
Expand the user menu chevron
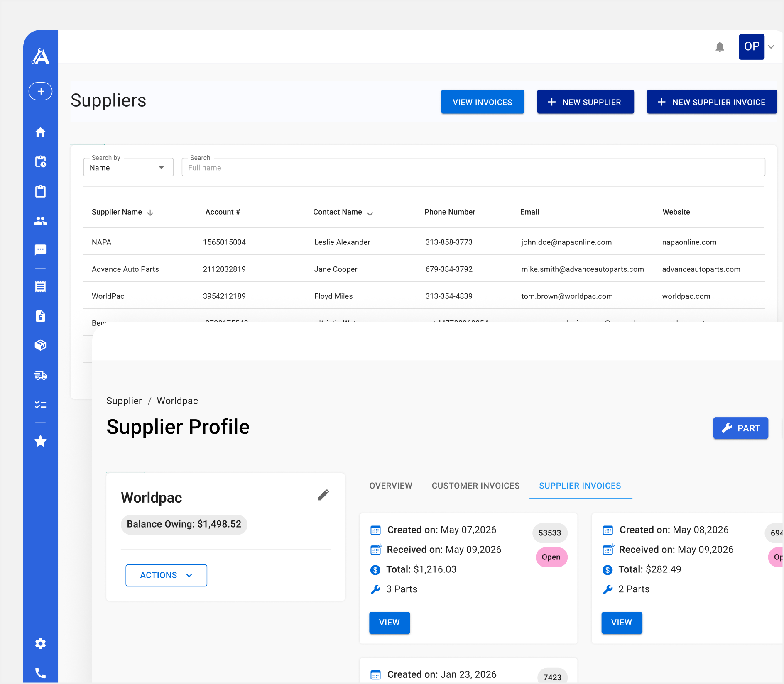(771, 47)
